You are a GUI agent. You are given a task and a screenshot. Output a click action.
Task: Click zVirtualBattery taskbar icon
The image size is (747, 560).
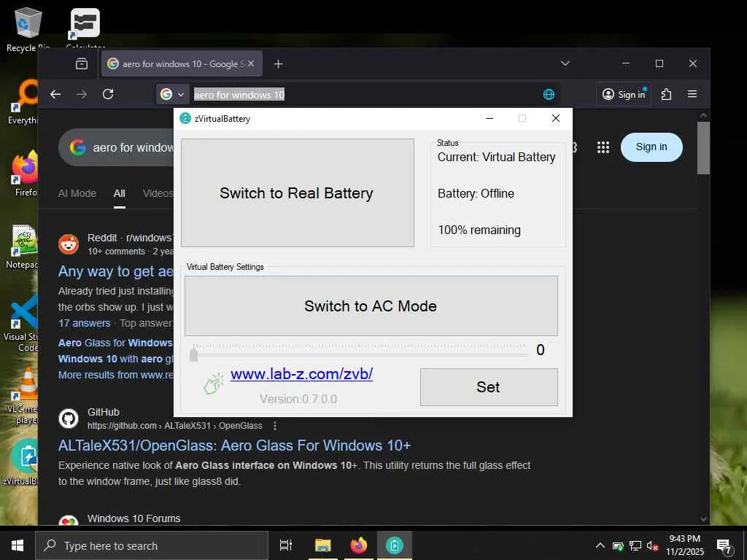[x=395, y=545]
